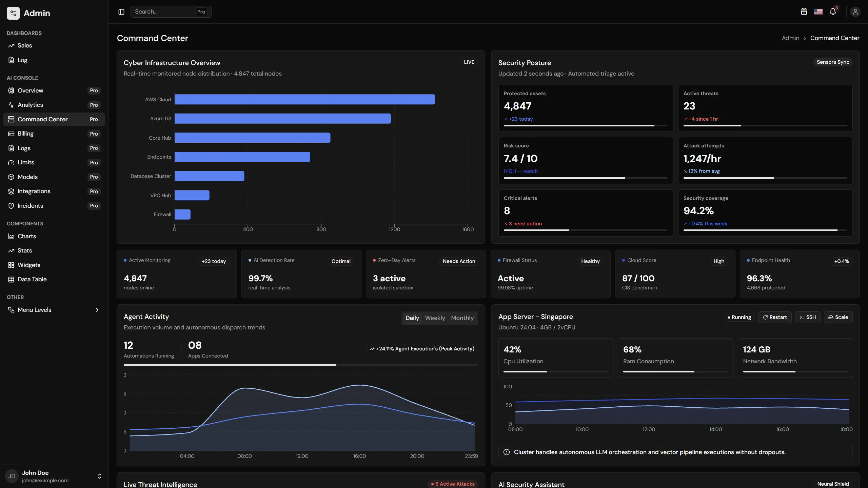
Task: Open the gift box icon
Action: click(804, 12)
